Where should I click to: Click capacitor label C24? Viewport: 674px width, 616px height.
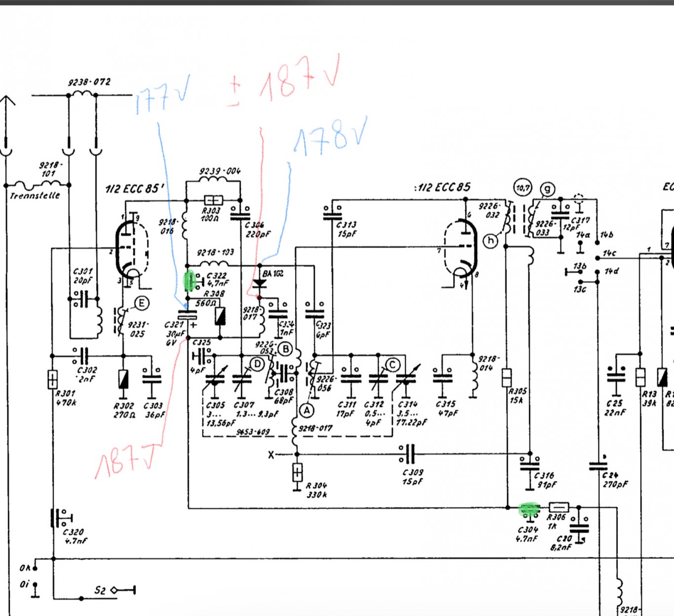[x=611, y=475]
